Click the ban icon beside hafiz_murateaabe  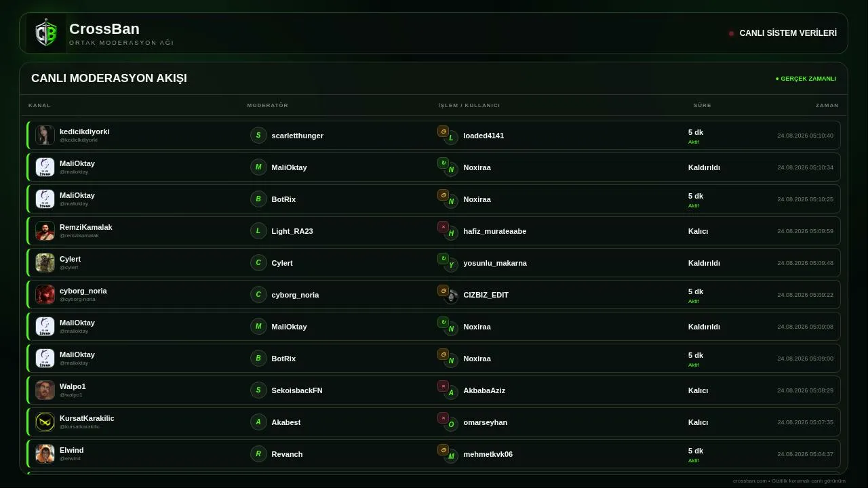point(443,227)
